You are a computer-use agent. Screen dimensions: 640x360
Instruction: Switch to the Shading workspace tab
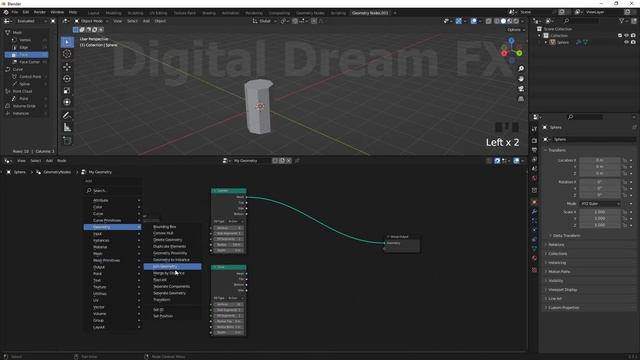pos(209,13)
